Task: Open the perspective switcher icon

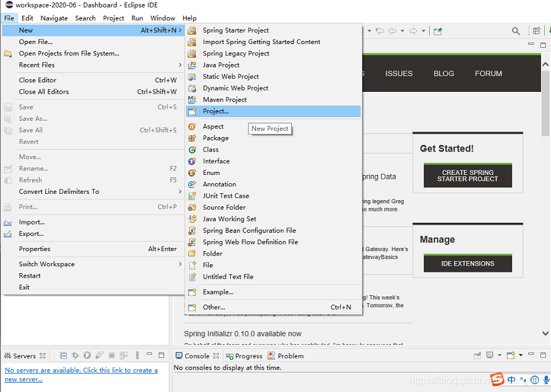Action: [x=536, y=30]
